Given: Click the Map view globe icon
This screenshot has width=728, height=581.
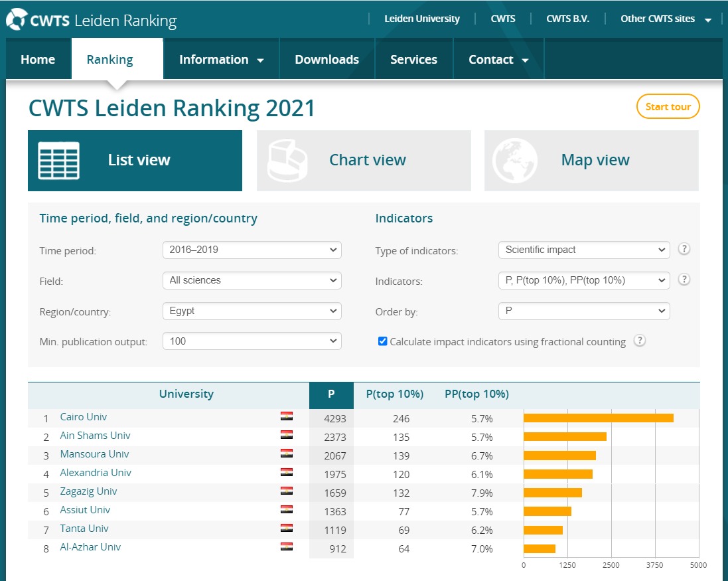Looking at the screenshot, I should (x=515, y=161).
